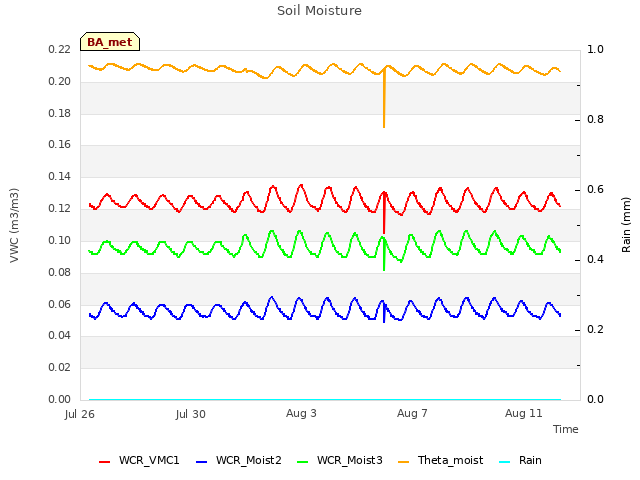The height and width of the screenshot is (480, 640).
Task: Click the red WCR_VMC1 downward spike
Action: [x=384, y=214]
